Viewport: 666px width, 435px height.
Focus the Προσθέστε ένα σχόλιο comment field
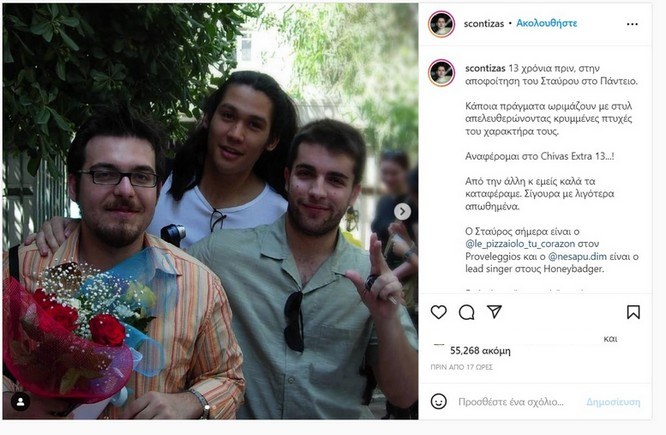pyautogui.click(x=511, y=401)
